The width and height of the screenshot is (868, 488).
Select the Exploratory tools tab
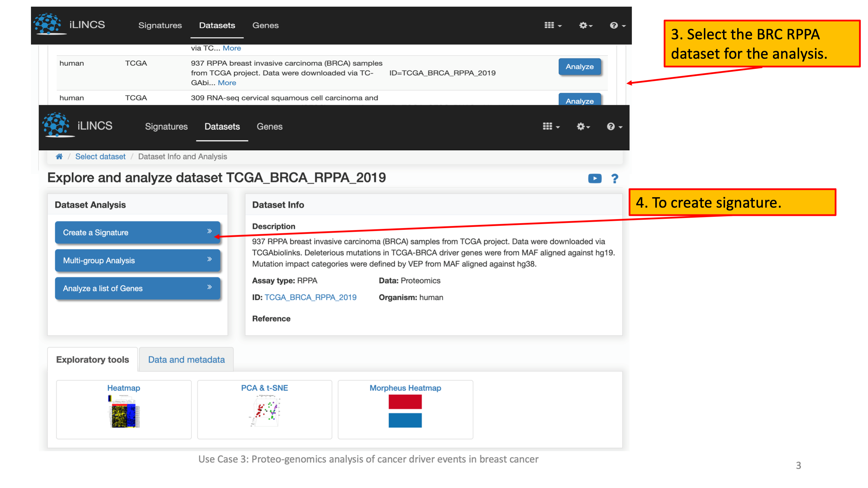(92, 360)
